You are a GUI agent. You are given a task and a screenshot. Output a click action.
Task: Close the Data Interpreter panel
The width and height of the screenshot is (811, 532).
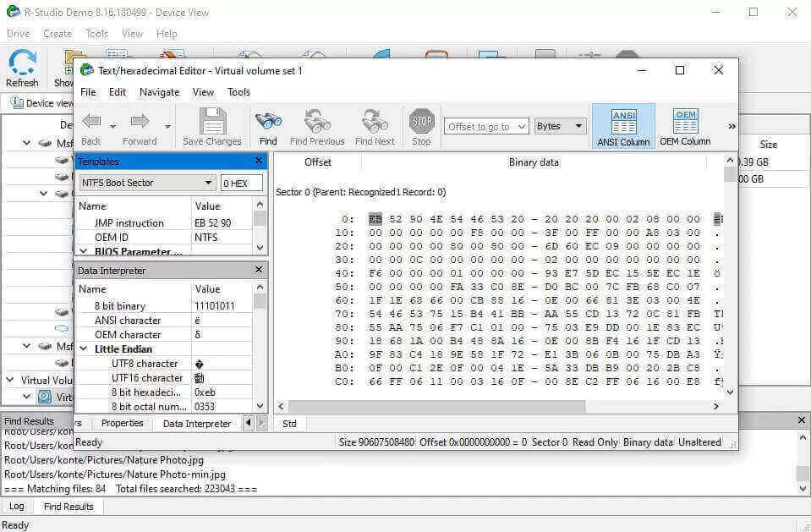[x=259, y=270]
